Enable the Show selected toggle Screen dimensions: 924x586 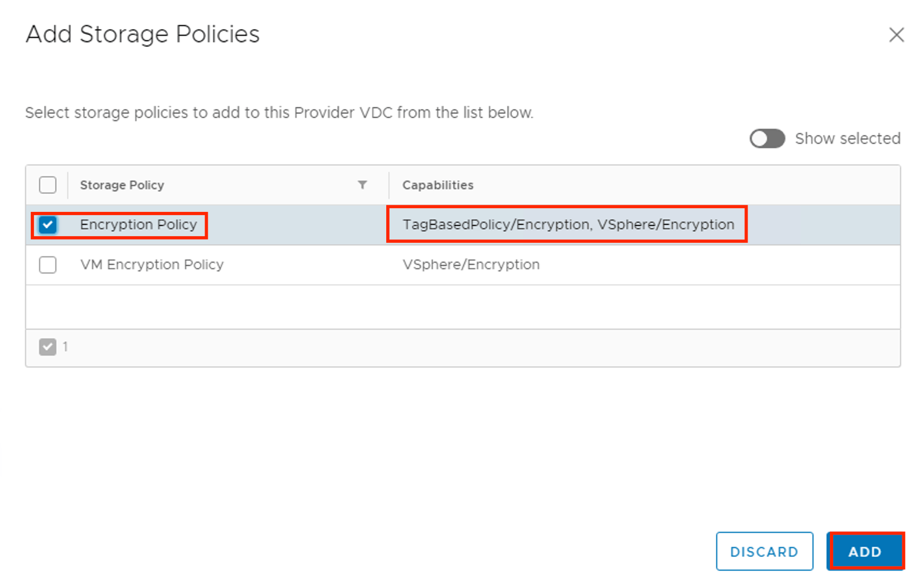coord(767,139)
